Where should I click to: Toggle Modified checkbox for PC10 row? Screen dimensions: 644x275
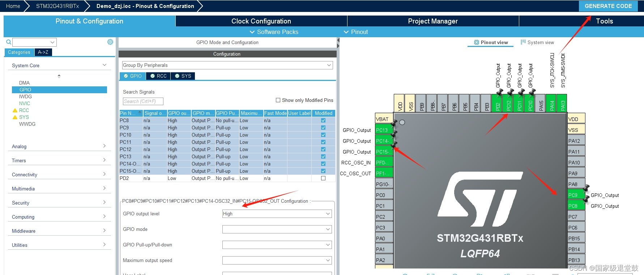point(323,135)
